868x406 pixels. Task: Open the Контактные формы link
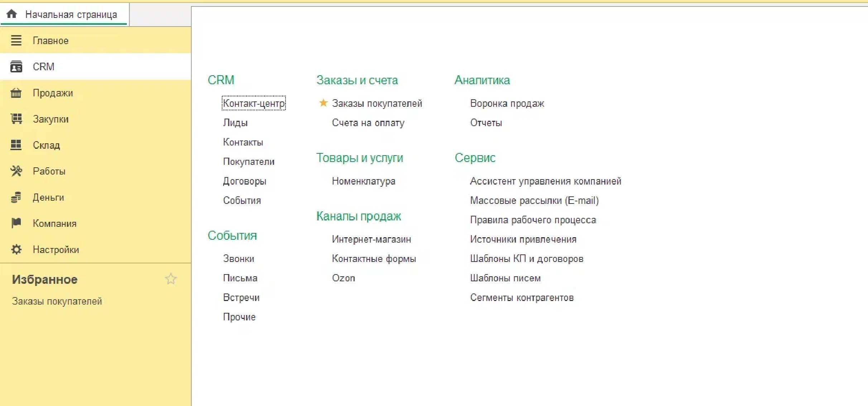[x=374, y=258]
